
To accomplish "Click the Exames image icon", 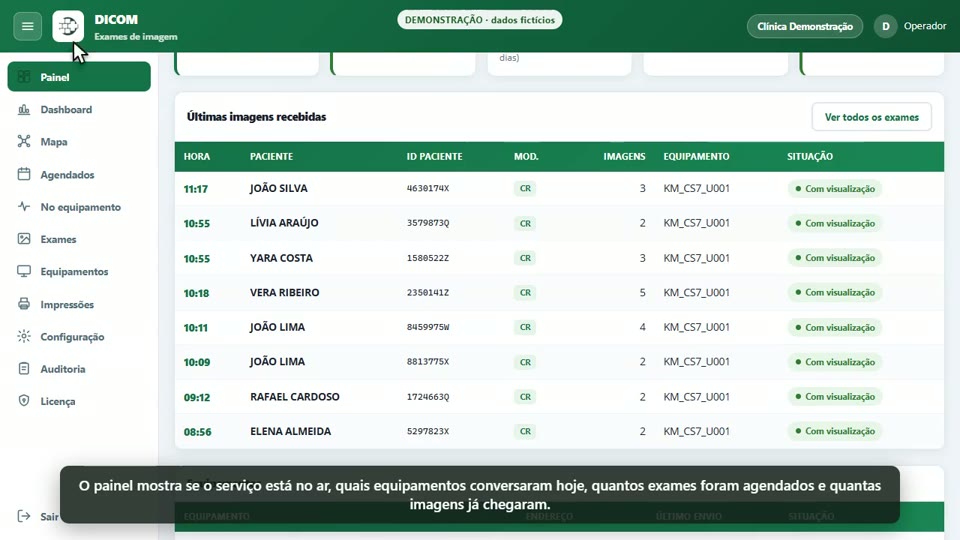I will tap(24, 239).
